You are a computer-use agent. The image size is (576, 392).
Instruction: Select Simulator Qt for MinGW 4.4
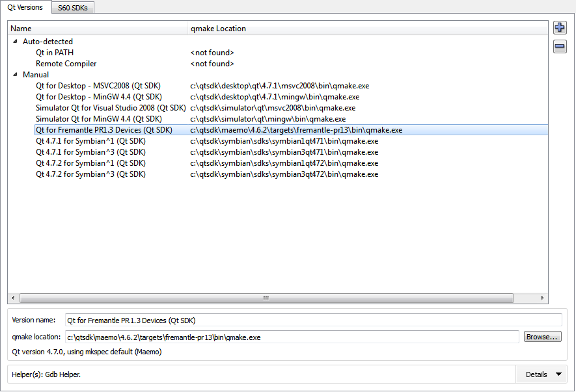click(x=99, y=118)
